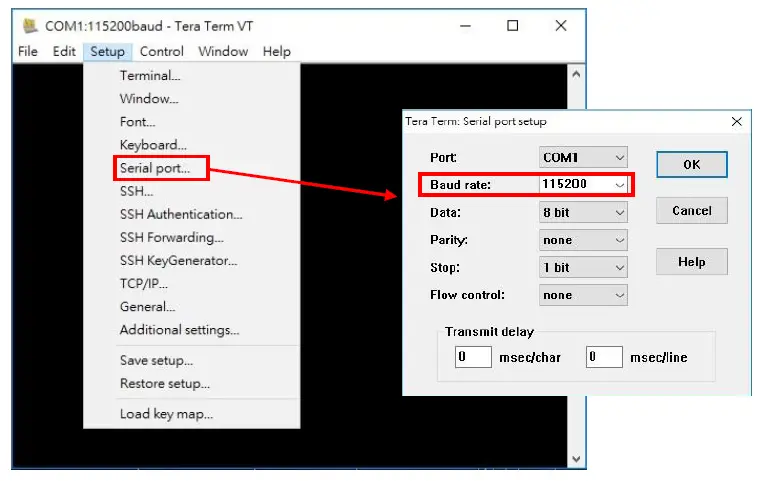Open TCP/IP... settings entry

pos(144,283)
